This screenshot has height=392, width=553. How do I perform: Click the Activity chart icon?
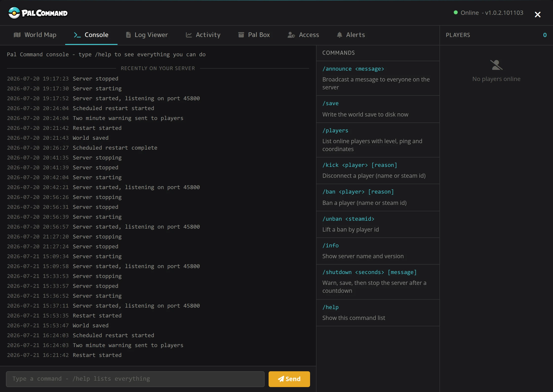(189, 35)
